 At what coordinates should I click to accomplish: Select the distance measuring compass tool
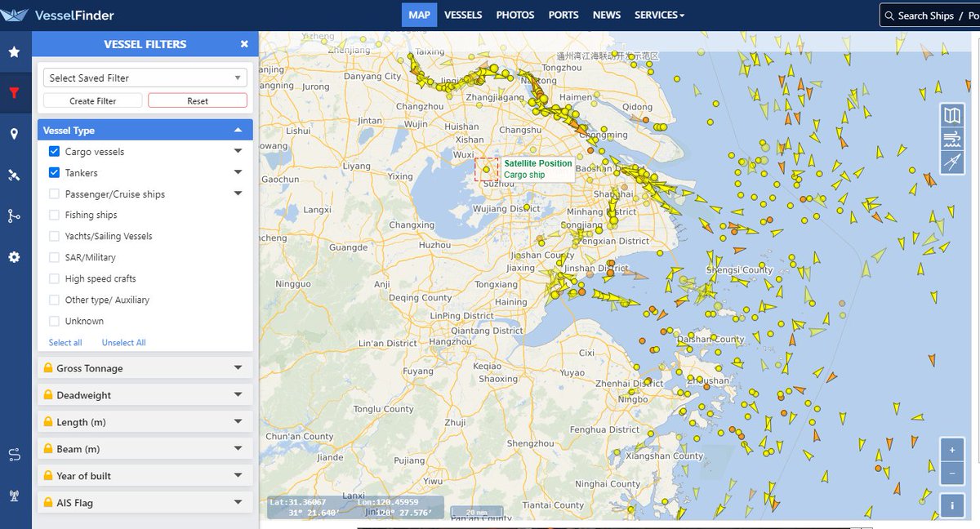point(952,163)
